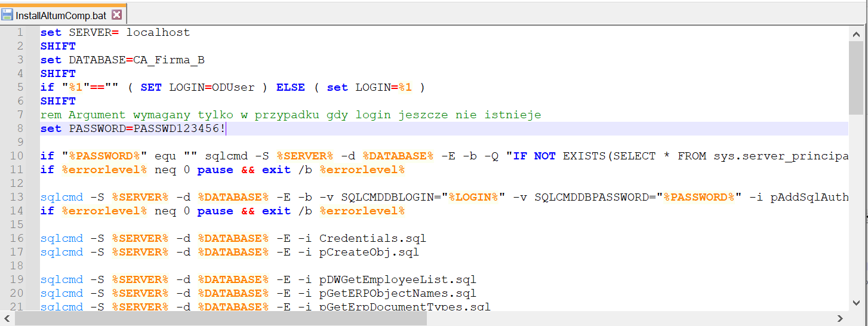868x326 pixels.
Task: Click %PASSWORD% on line 10
Action: [104, 156]
